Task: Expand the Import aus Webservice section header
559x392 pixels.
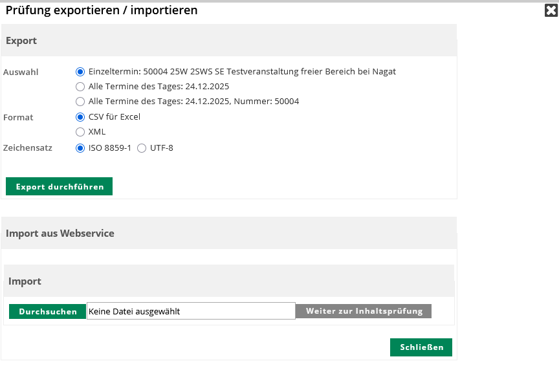Action: [x=60, y=234]
